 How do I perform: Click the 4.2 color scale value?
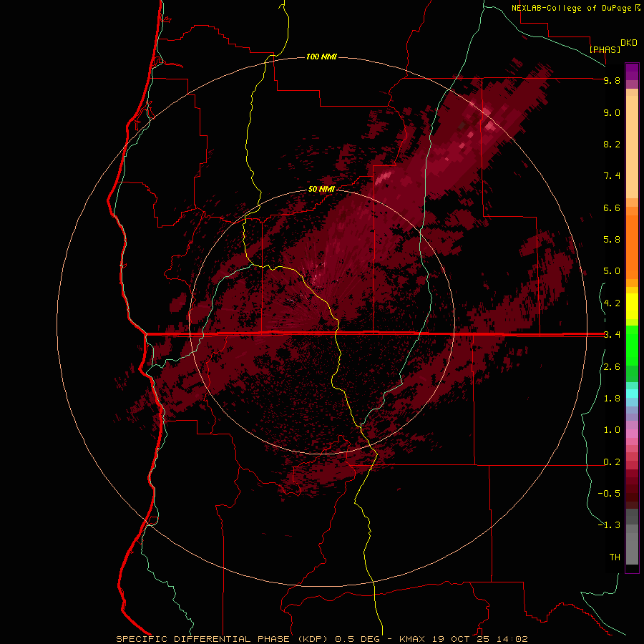(x=612, y=303)
